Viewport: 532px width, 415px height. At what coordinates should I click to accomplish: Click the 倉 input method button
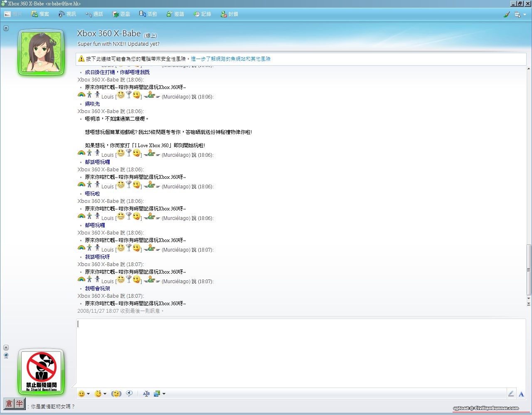9,403
